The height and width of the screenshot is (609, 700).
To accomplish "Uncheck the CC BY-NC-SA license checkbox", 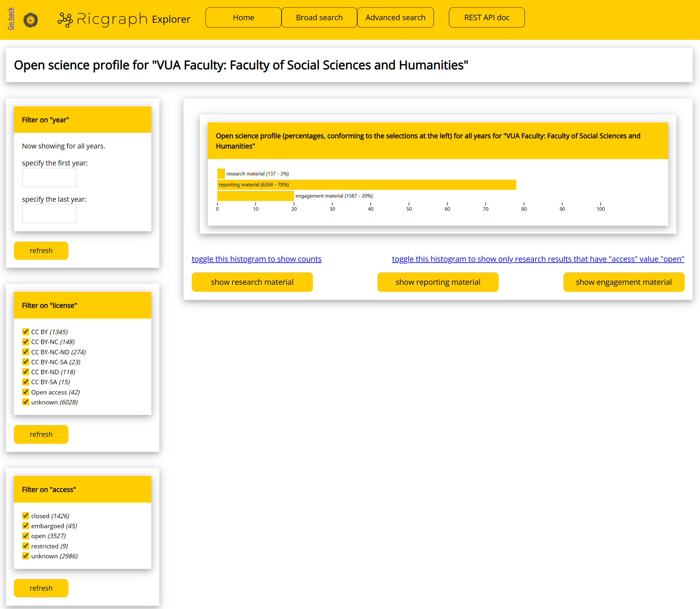I will click(25, 362).
